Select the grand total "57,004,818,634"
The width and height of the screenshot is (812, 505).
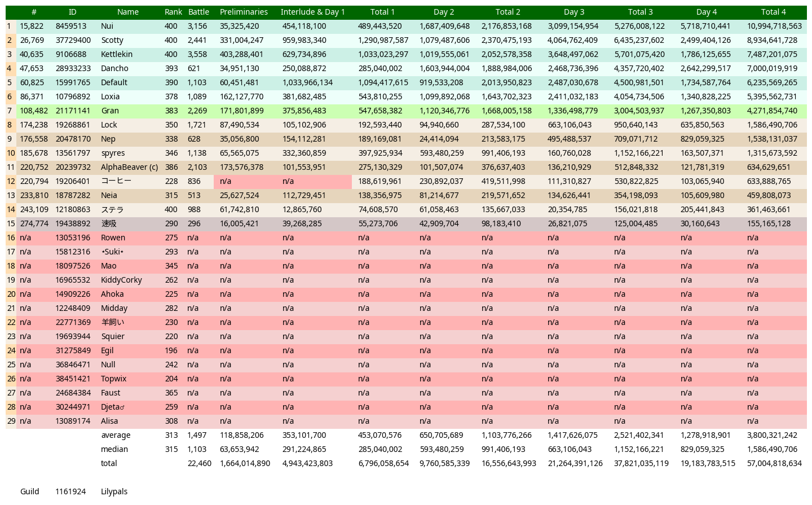pyautogui.click(x=774, y=463)
